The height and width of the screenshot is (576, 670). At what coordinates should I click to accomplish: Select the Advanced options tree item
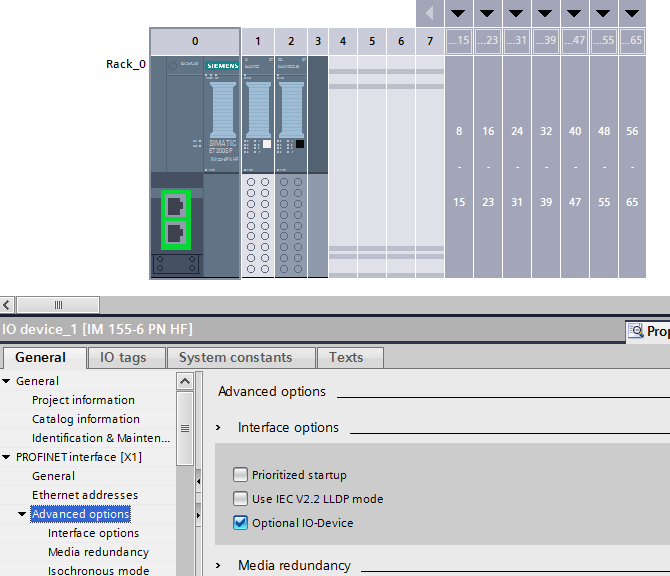pos(81,514)
